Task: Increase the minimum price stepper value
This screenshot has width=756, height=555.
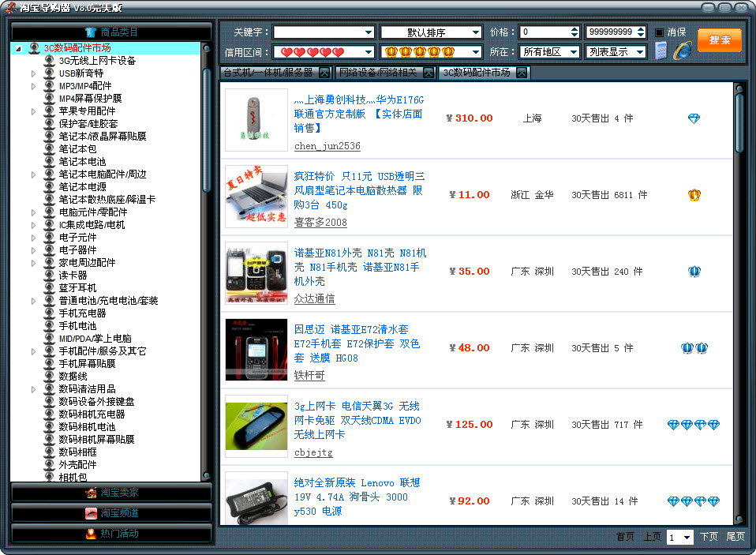Action: 574,29
